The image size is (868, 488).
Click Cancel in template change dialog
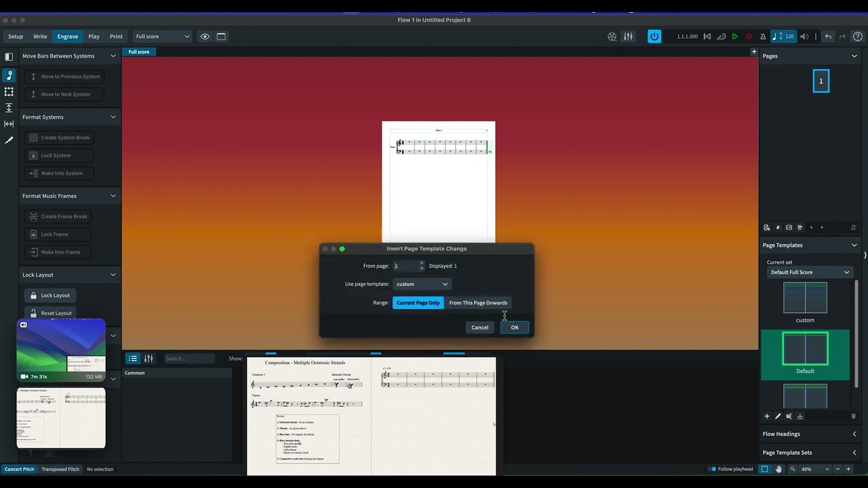point(479,327)
